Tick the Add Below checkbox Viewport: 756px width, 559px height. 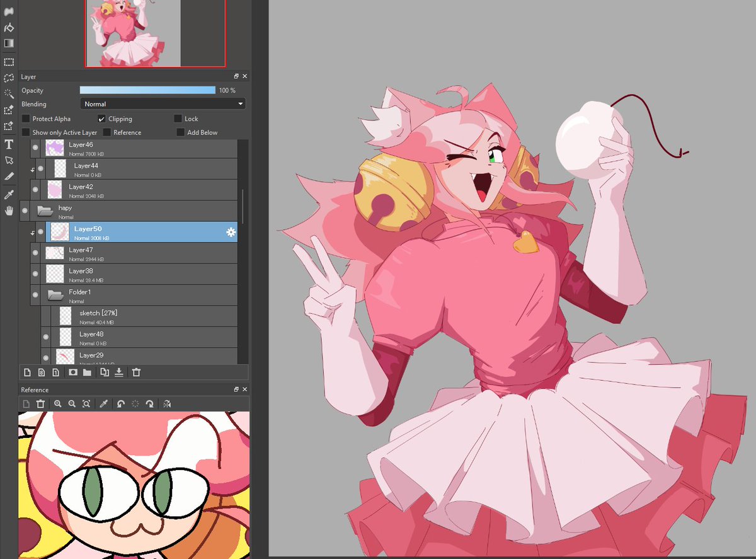click(x=181, y=132)
